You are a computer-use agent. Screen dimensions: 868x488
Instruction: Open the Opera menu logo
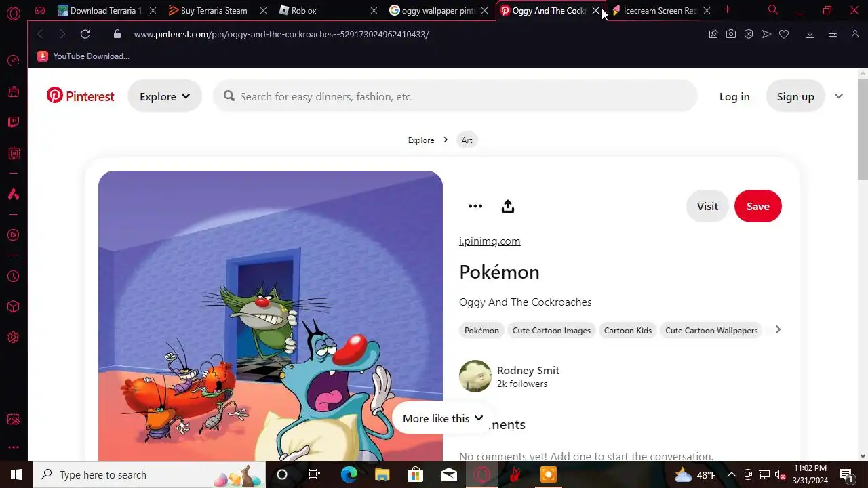[x=14, y=12]
